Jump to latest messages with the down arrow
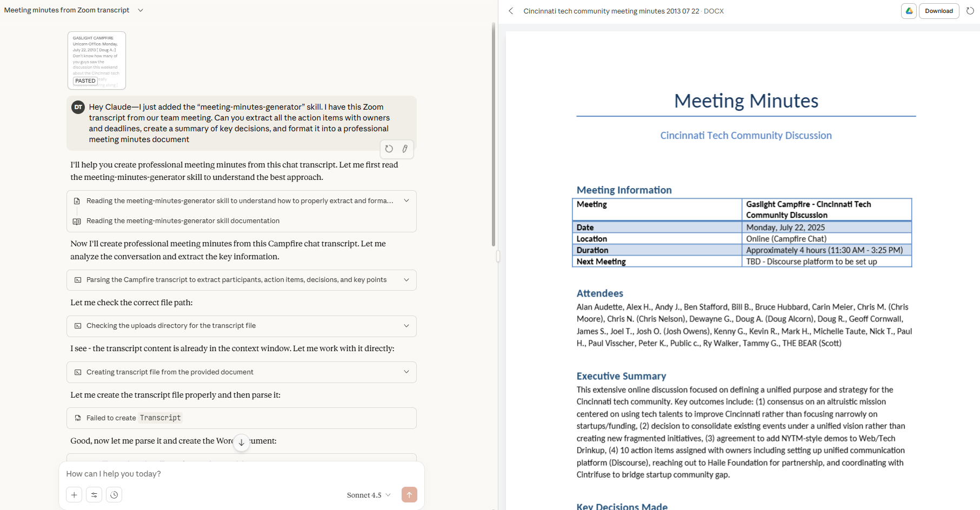This screenshot has width=980, height=510. tap(242, 442)
